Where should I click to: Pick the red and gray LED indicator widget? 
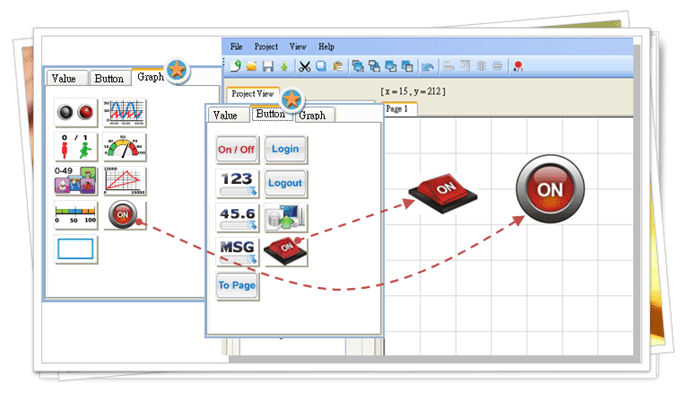coord(76,113)
